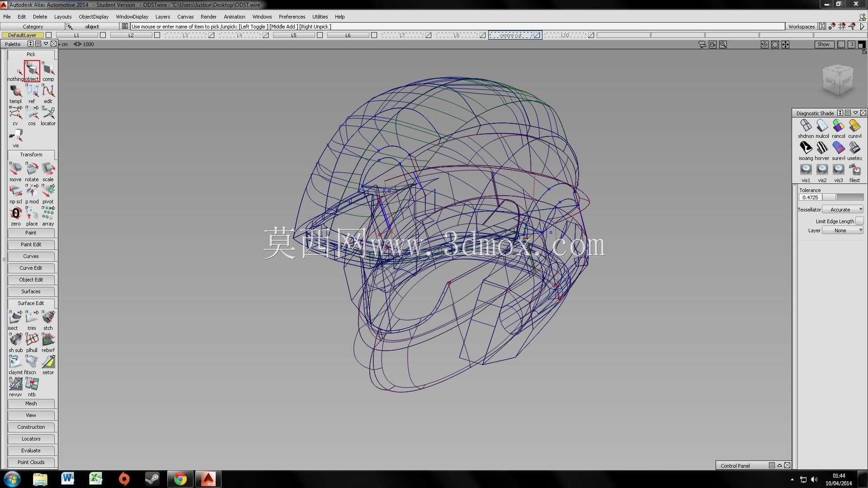Expand the Curves palette shelf

[31, 256]
